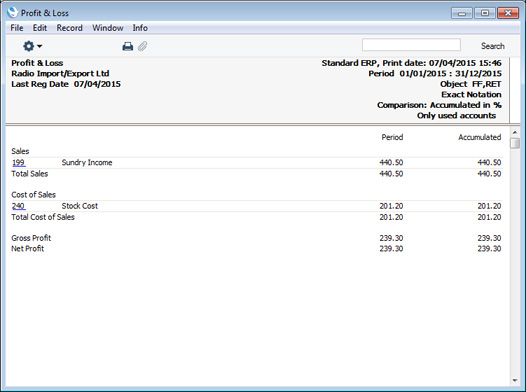Click Gross Profit accumulated value 239.30

click(x=489, y=238)
